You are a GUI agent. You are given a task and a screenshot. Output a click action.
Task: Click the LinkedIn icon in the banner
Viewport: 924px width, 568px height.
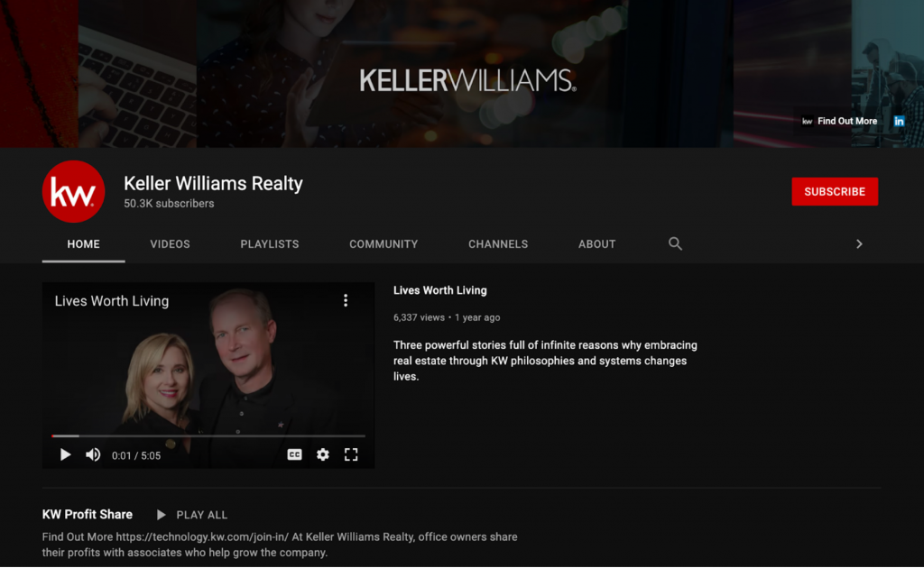point(899,121)
